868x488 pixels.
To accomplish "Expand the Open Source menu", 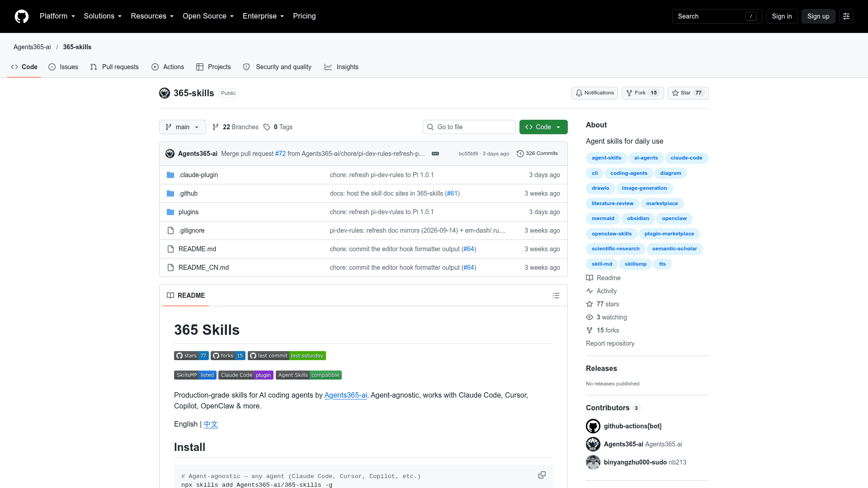I will 208,16.
